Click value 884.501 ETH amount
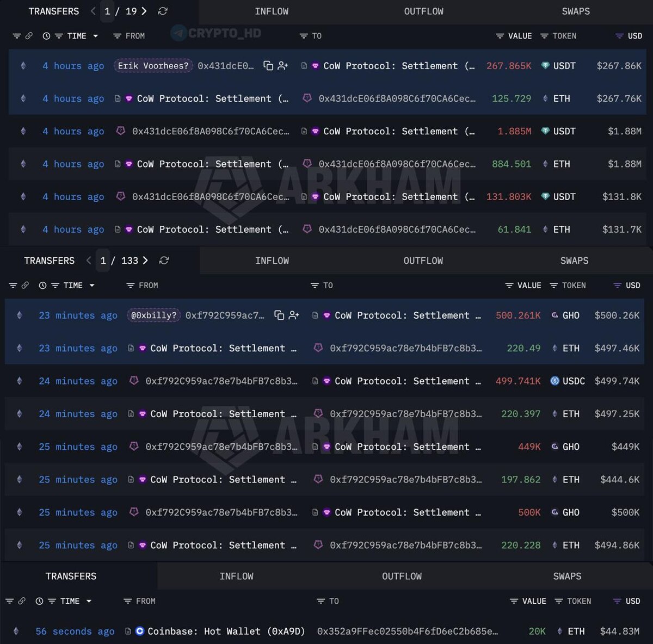The image size is (653, 644). click(x=512, y=164)
